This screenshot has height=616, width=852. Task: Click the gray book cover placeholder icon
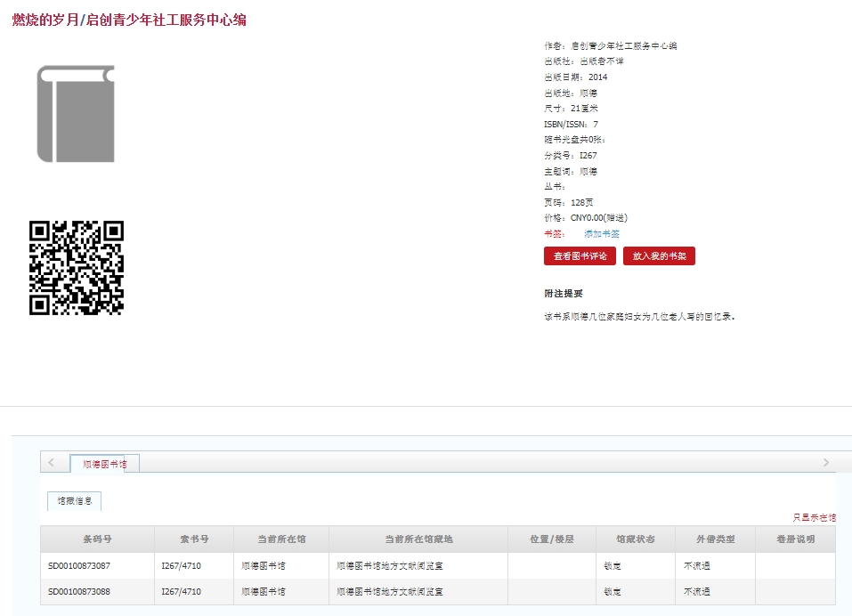(x=76, y=114)
